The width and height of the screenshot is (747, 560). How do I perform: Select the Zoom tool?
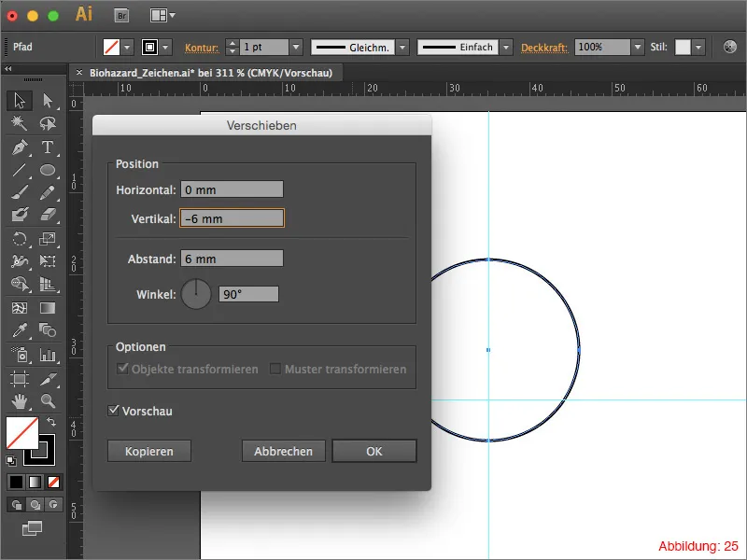tap(48, 401)
